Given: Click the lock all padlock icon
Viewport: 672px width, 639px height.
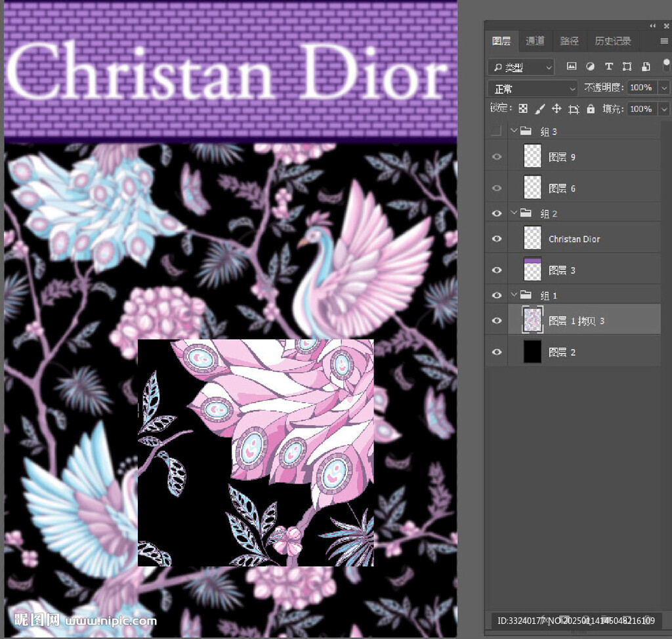Looking at the screenshot, I should (x=591, y=109).
